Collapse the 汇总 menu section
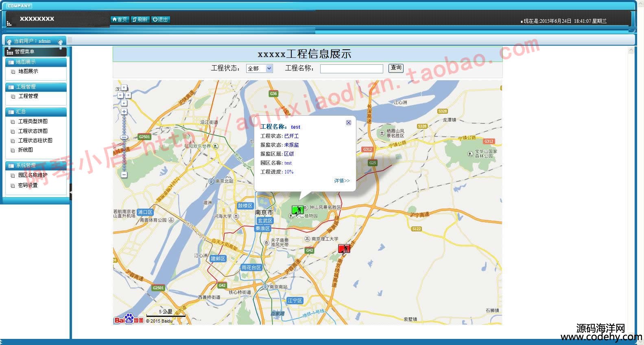This screenshot has width=644, height=345. click(x=36, y=112)
